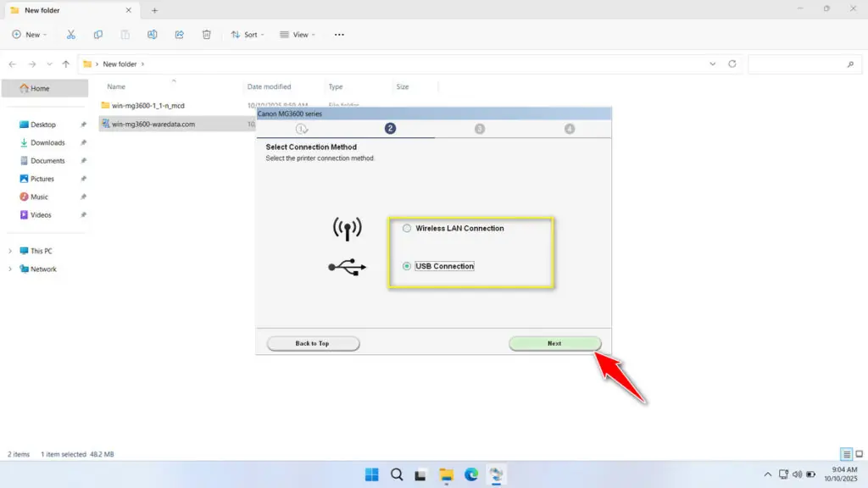Click the Refresh icon in the address bar

click(734, 64)
